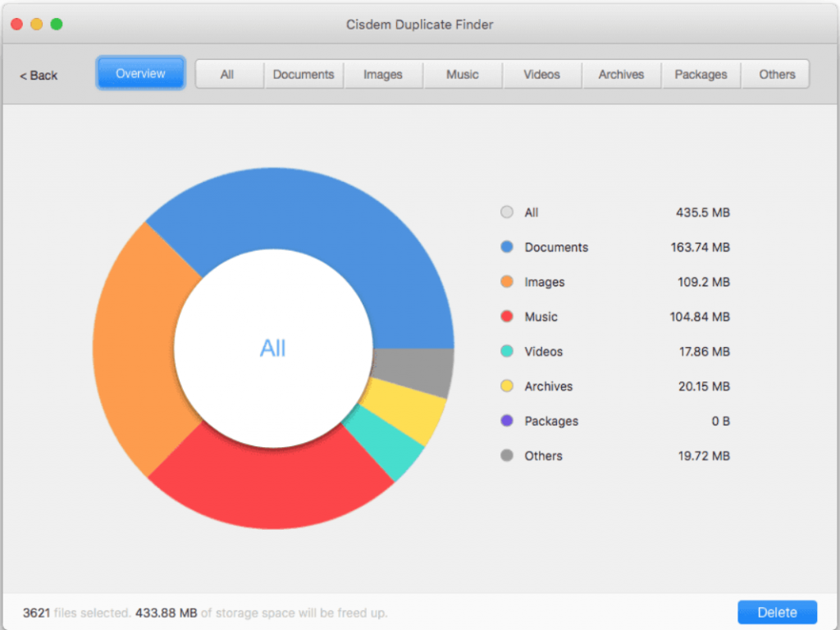Viewport: 840px width, 630px height.
Task: Click the Music red legend dot
Action: point(506,317)
